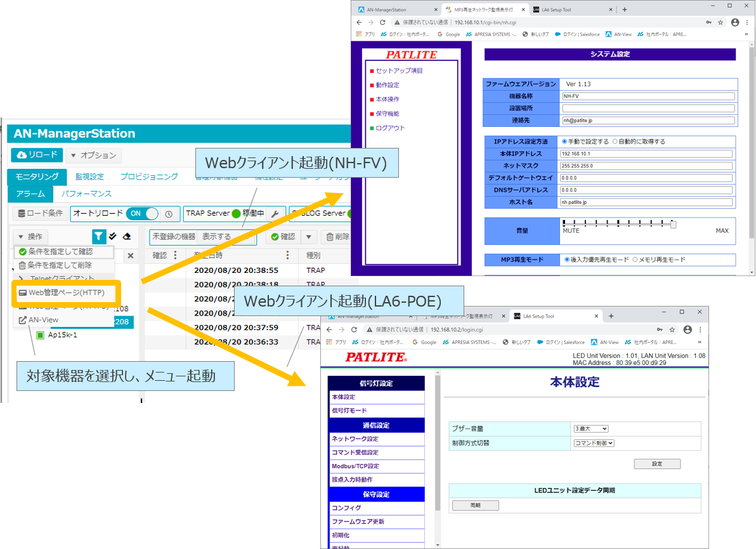Screen dimensions: 756x549
Task: Open a new tab in the NH-FV browser window
Action: (625, 9)
